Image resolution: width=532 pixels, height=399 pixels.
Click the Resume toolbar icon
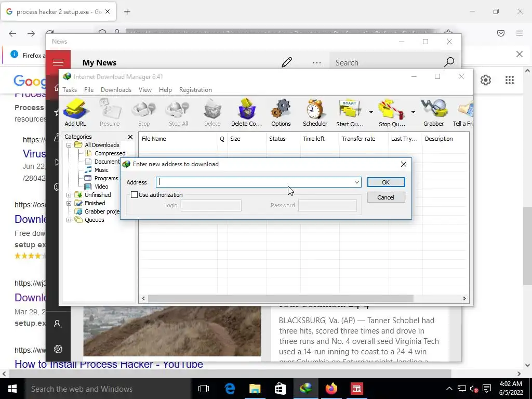(x=110, y=113)
